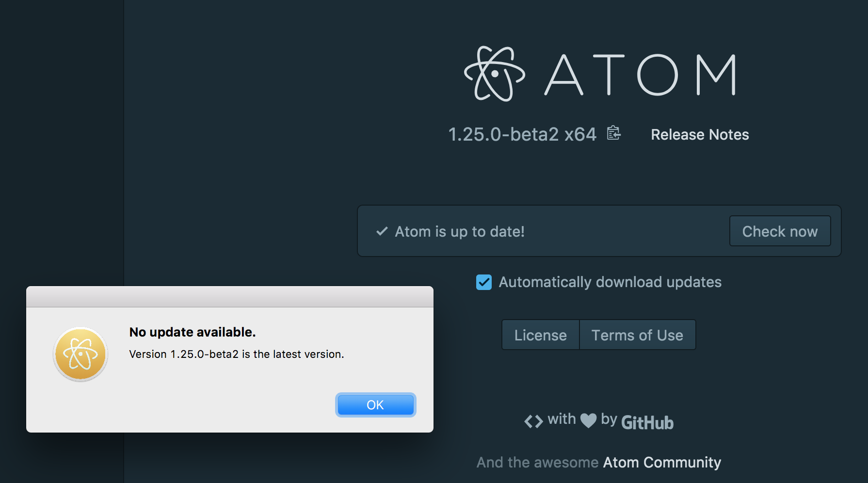Open the Atom Community link
This screenshot has height=483, width=868.
pyautogui.click(x=662, y=462)
